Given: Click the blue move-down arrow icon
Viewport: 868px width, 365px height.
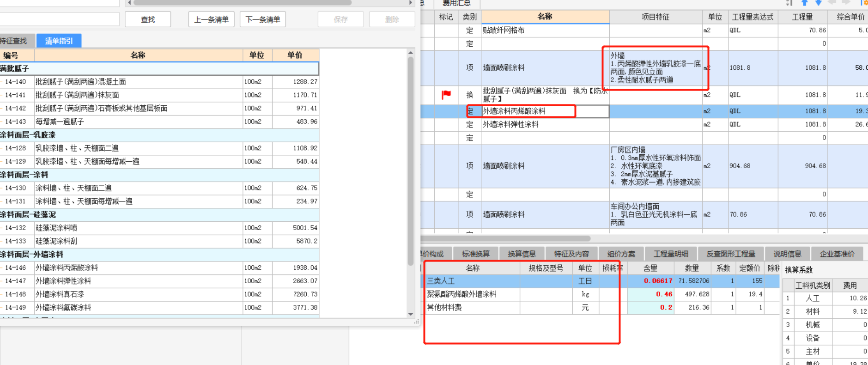Looking at the screenshot, I should (818, 3).
